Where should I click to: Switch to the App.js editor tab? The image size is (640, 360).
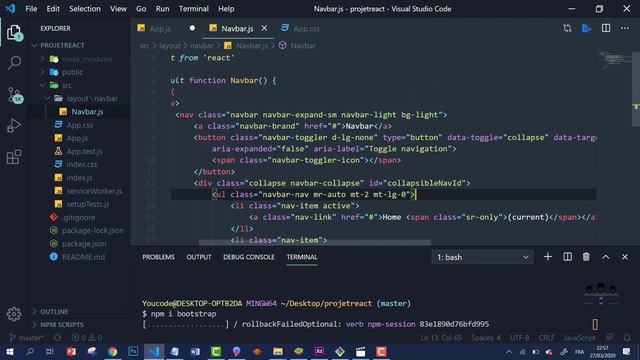click(160, 29)
